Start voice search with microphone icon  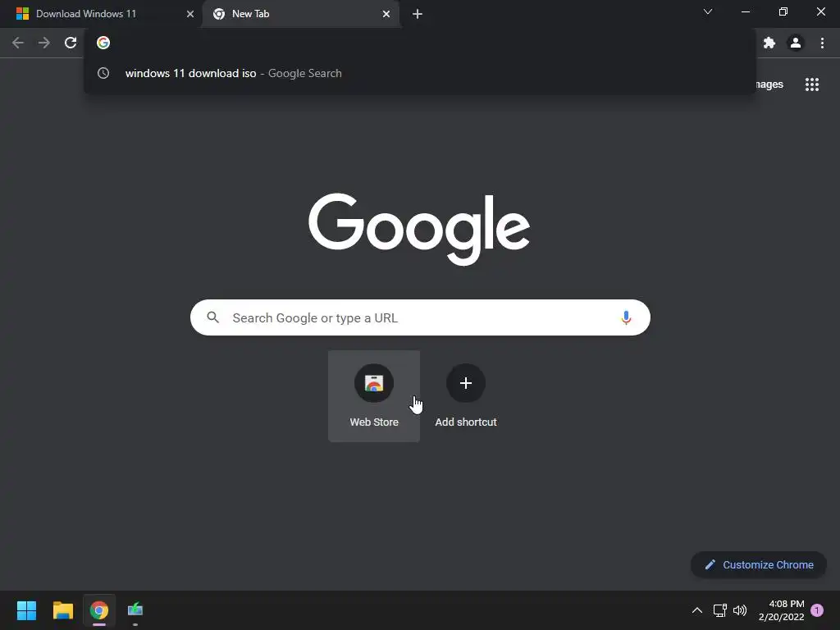click(626, 317)
